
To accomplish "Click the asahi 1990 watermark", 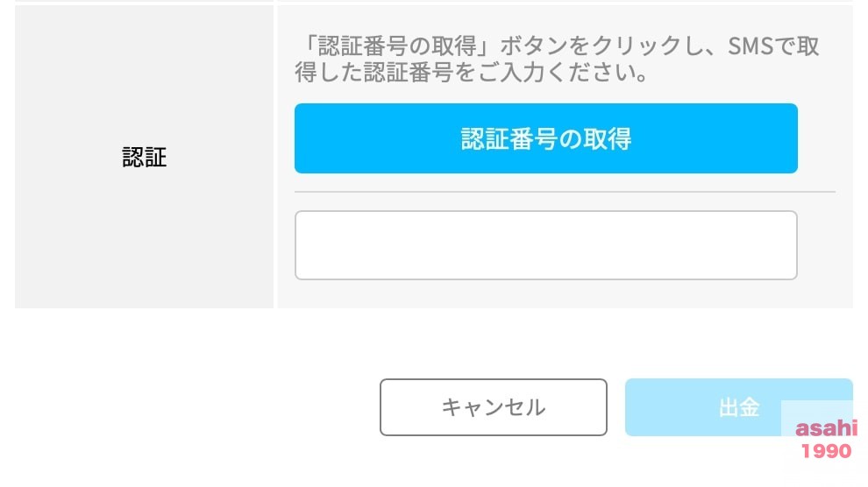I will (x=826, y=440).
